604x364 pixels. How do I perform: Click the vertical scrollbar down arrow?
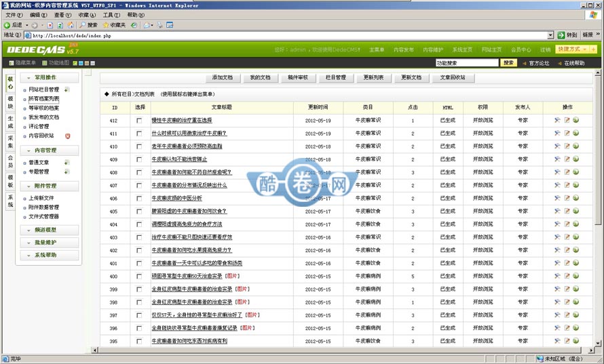click(x=597, y=343)
